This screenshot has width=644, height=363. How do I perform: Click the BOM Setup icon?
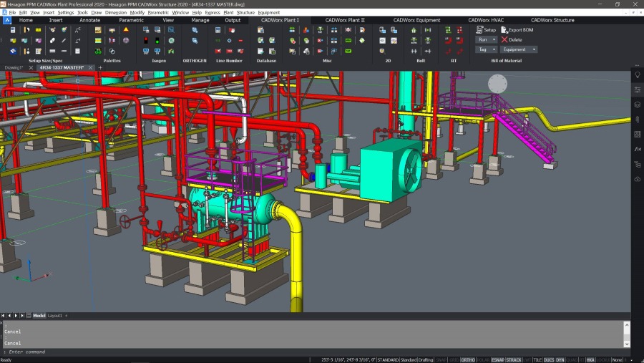point(480,30)
